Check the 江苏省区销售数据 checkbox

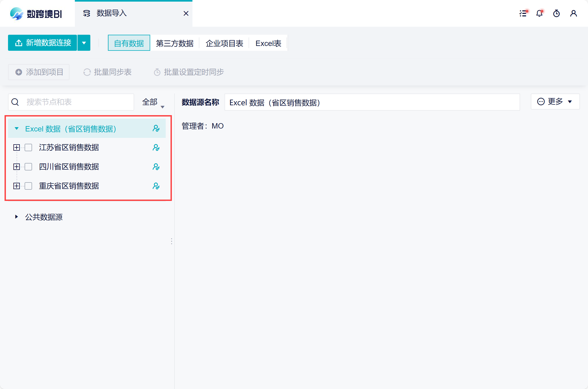point(28,147)
